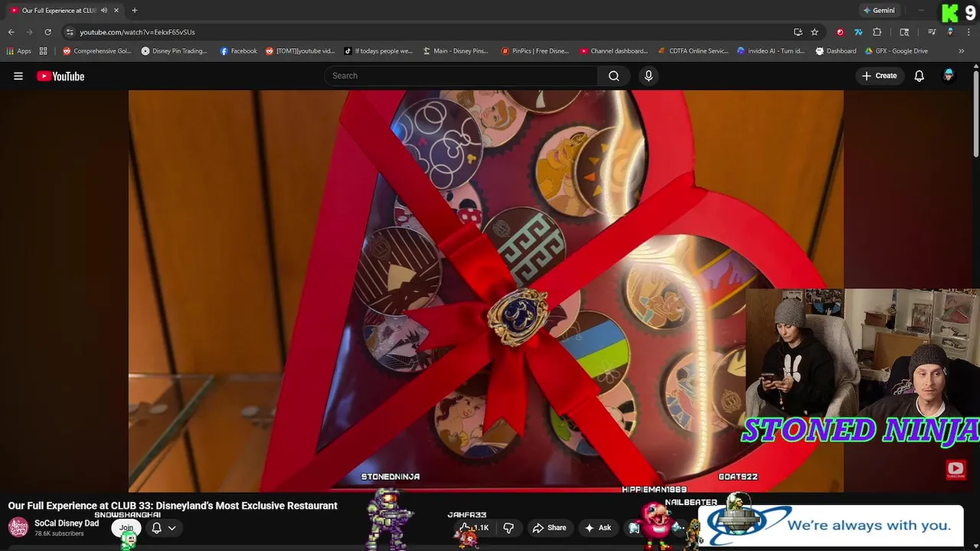The image size is (980, 551).
Task: Switch to the Our Full Experience tab
Action: 60,11
